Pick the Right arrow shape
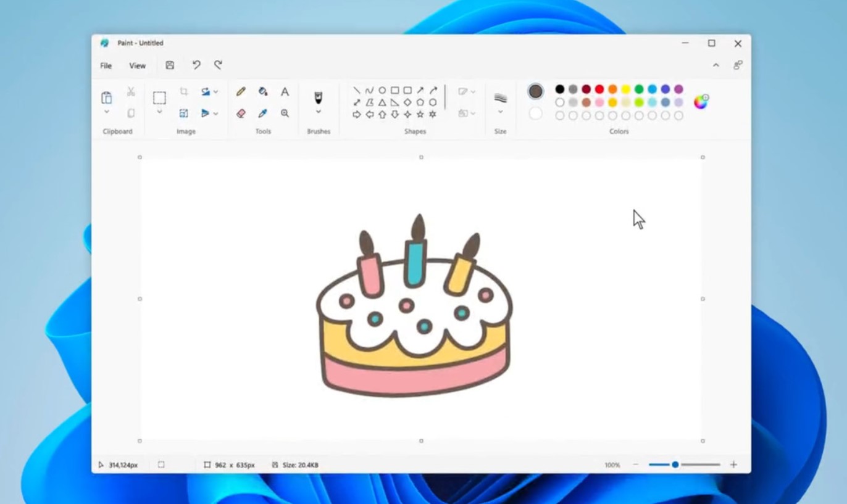Screen dimensions: 847x504 [x=357, y=114]
